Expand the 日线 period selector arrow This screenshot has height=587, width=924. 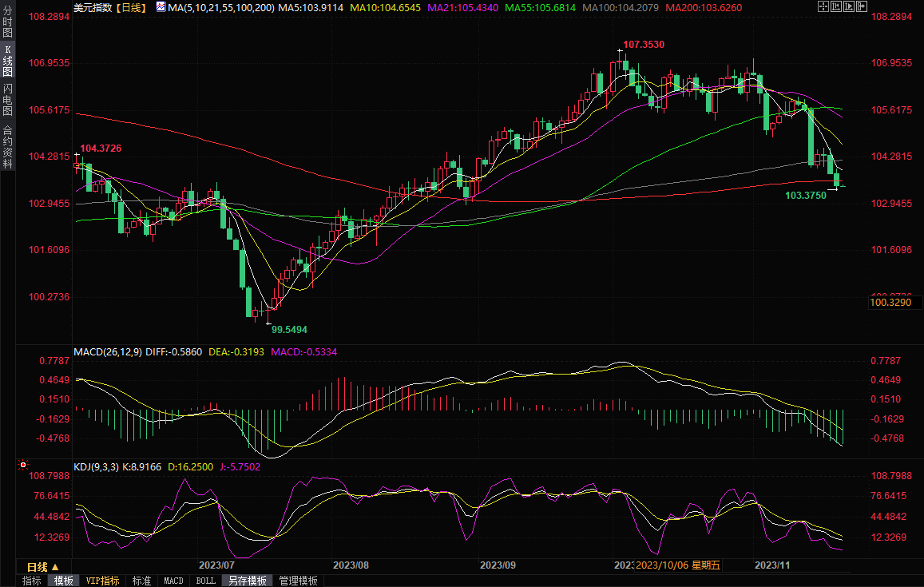[x=55, y=566]
